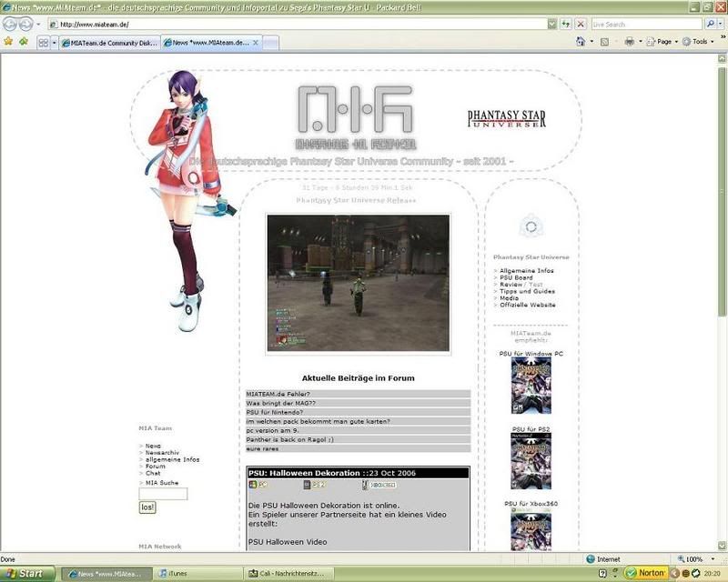The height and width of the screenshot is (582, 728).
Task: Click the "los!" search button
Action: click(147, 507)
